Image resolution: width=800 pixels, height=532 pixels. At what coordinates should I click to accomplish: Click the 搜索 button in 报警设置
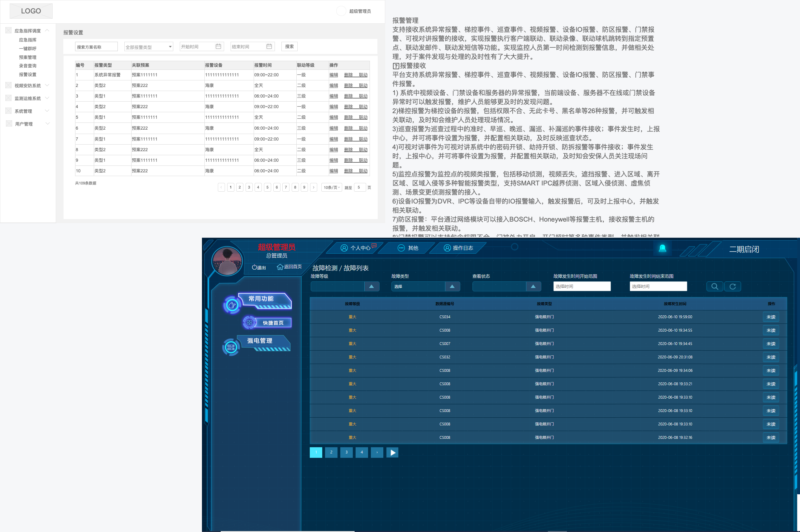point(290,46)
